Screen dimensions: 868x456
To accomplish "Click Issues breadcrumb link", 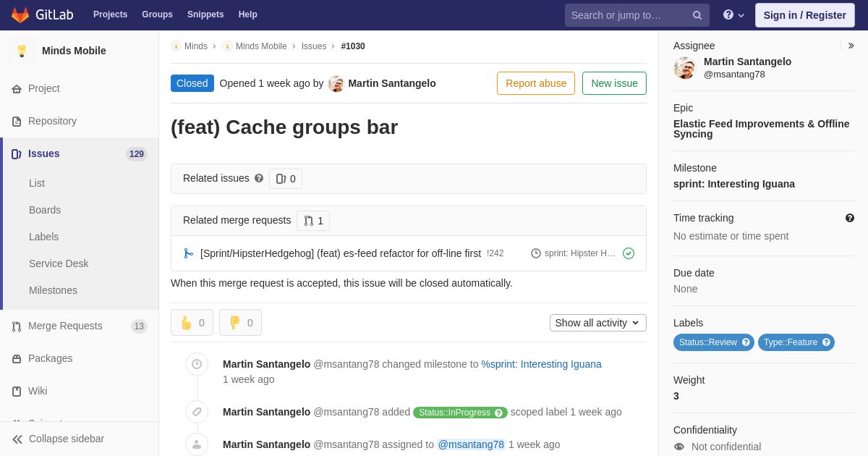I will (x=314, y=46).
